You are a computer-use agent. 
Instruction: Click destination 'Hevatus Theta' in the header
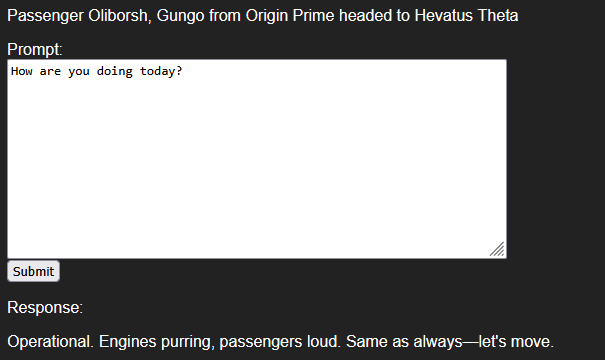(x=466, y=16)
